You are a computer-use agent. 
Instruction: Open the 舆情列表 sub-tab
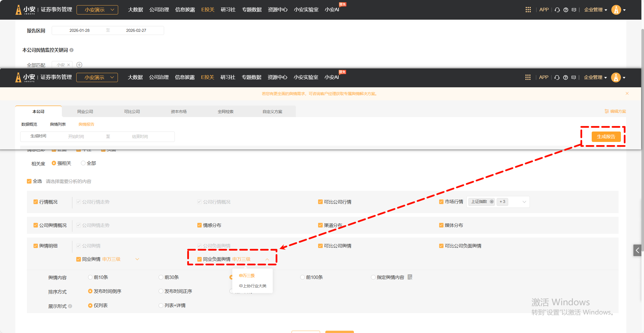click(x=58, y=124)
